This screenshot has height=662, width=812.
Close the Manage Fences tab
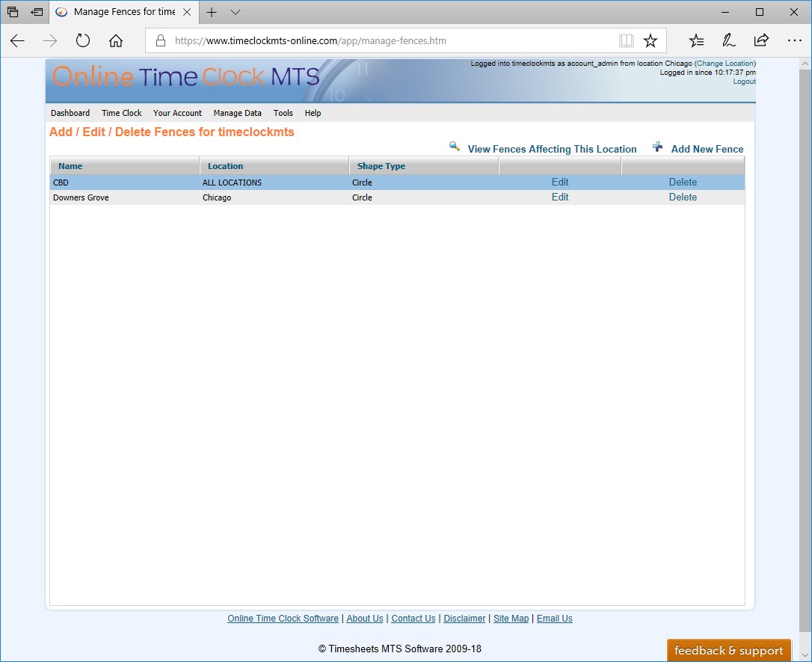(x=187, y=12)
